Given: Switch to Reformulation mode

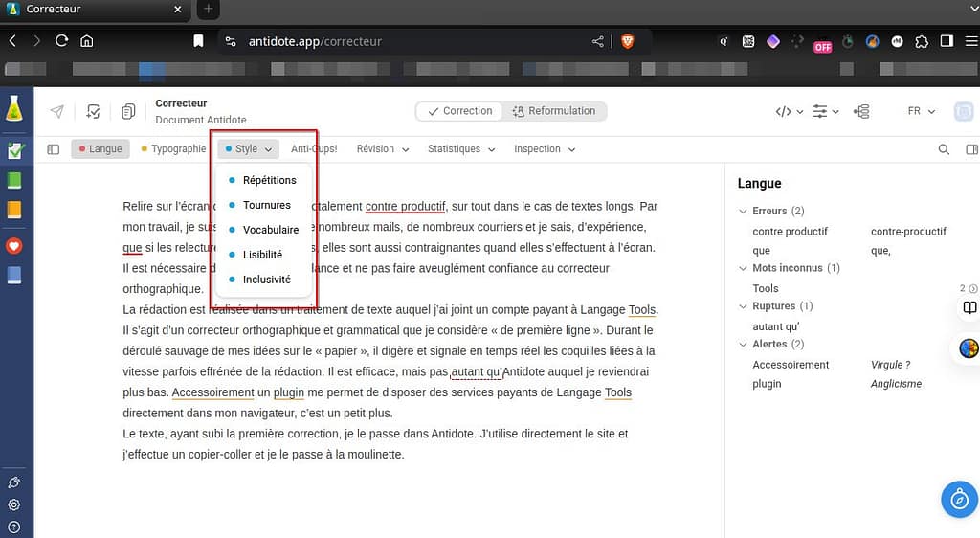Looking at the screenshot, I should click(553, 111).
